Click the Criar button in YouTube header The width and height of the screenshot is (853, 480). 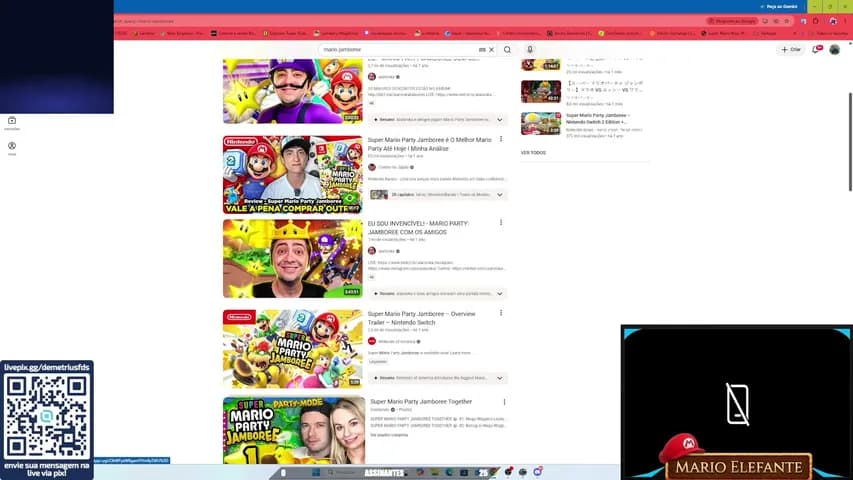(x=791, y=50)
